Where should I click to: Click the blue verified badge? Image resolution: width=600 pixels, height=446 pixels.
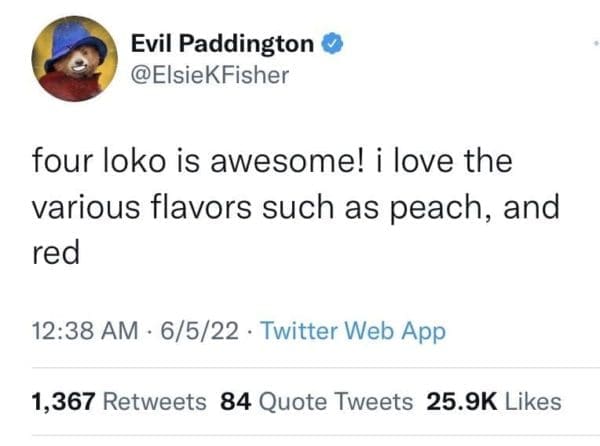[x=335, y=43]
